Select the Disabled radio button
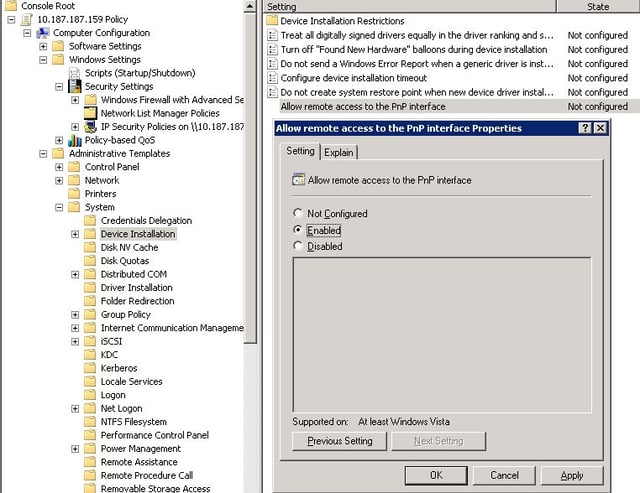Screen dimensions: 640x493 [298, 246]
